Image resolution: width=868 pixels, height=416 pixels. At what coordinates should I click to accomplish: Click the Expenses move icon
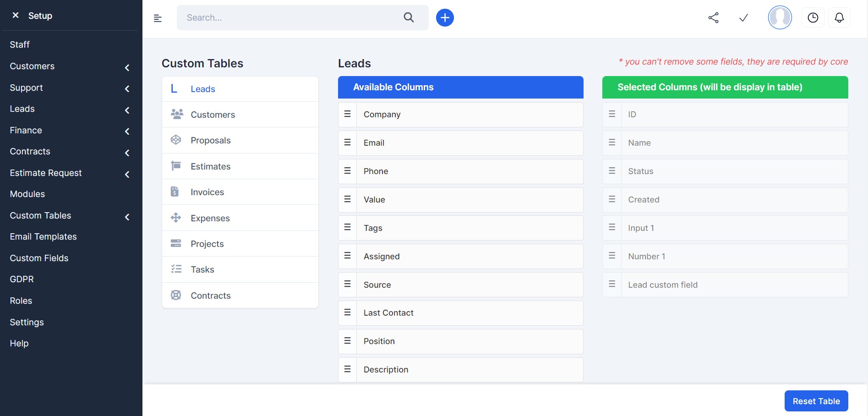[175, 218]
